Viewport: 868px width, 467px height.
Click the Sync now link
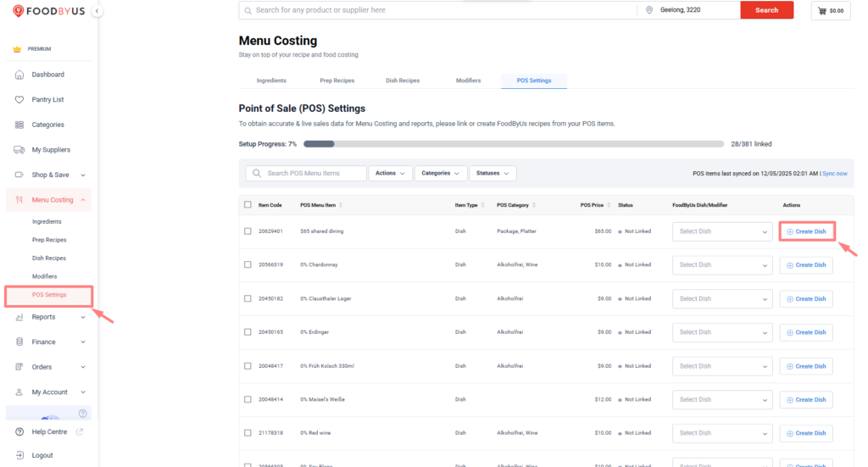pos(835,174)
